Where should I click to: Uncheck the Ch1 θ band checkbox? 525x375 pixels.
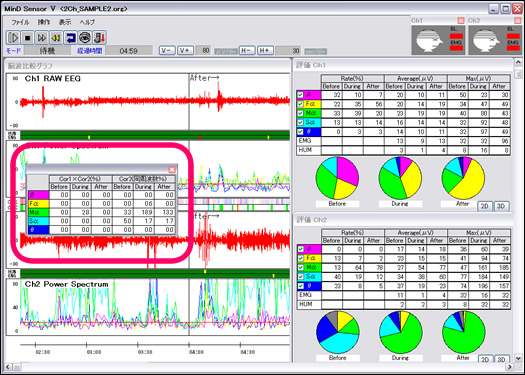[300, 132]
